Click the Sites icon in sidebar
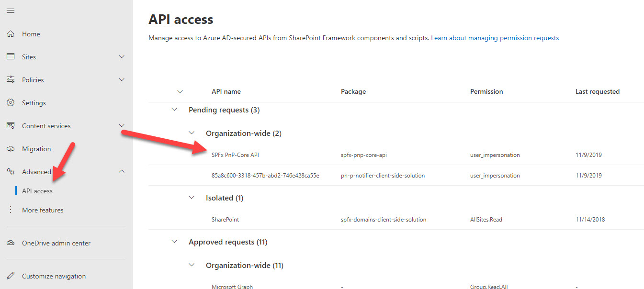Image resolution: width=644 pixels, height=289 pixels. (11, 56)
